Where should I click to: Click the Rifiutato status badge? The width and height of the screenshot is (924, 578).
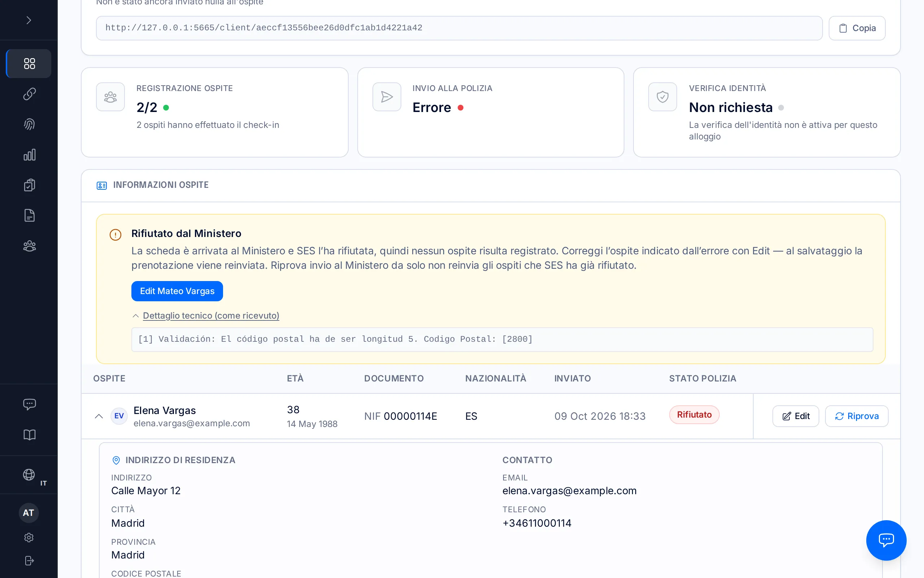[694, 415]
